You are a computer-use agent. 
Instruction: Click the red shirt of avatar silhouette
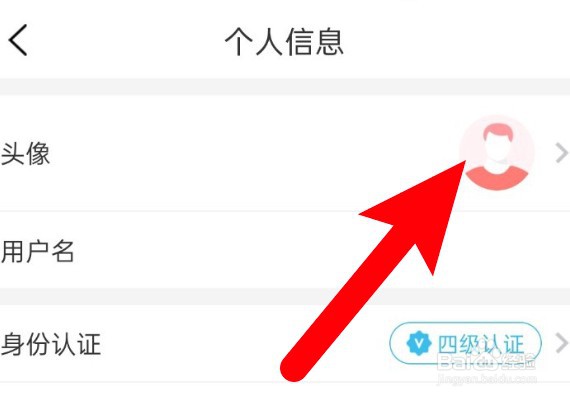click(x=497, y=177)
